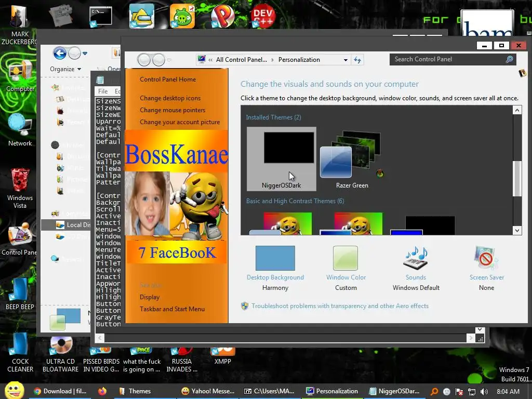Open the Computer desktop icon
This screenshot has width=532, height=399.
point(20,76)
